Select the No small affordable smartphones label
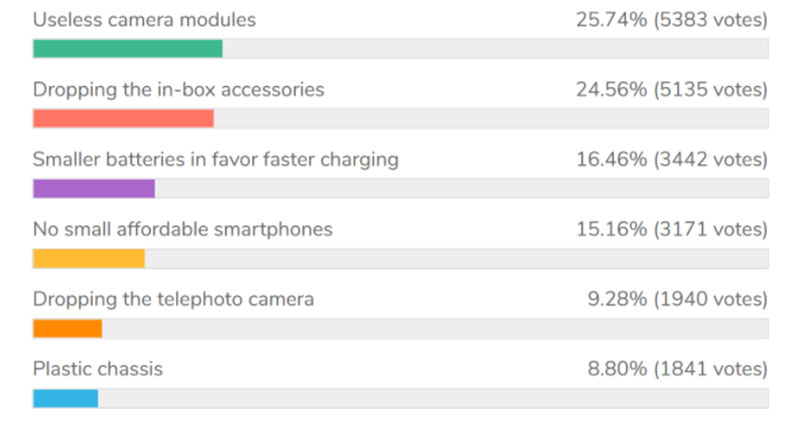Screen dimensions: 800x430 (183, 230)
